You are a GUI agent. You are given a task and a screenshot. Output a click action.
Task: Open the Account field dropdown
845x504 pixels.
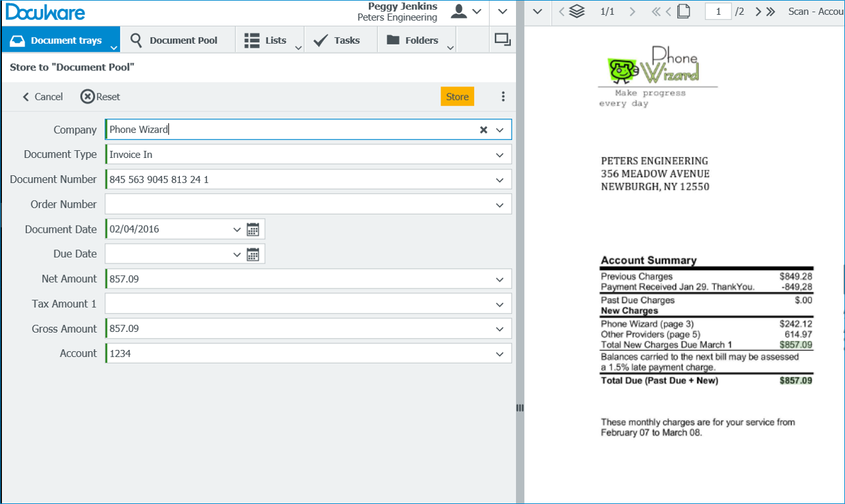click(x=500, y=354)
